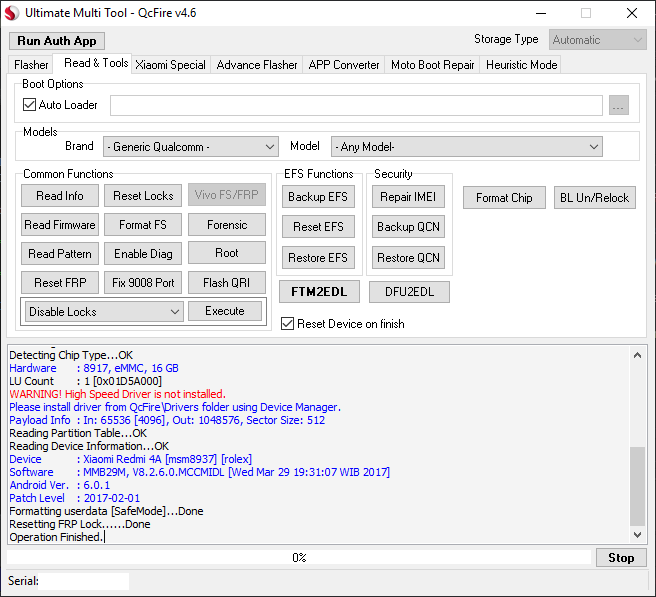Click the FTM2EDL button
This screenshot has height=597, width=656.
pos(319,292)
